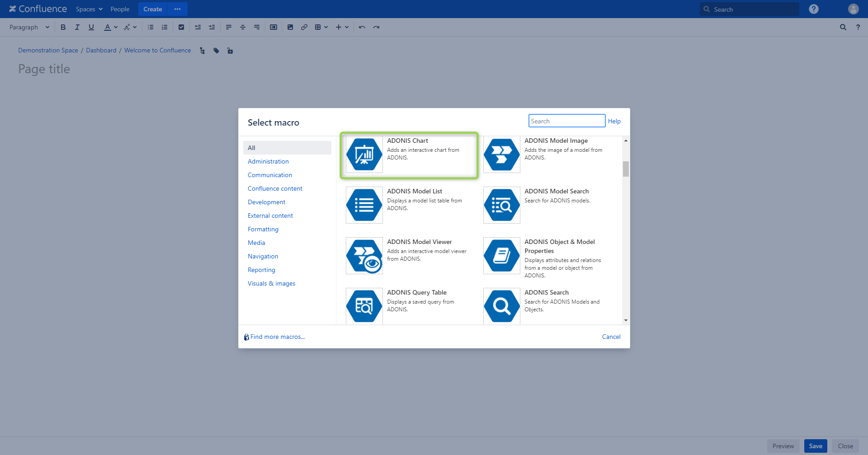The width and height of the screenshot is (868, 455).
Task: Filter macros by Administration category
Action: (x=268, y=161)
